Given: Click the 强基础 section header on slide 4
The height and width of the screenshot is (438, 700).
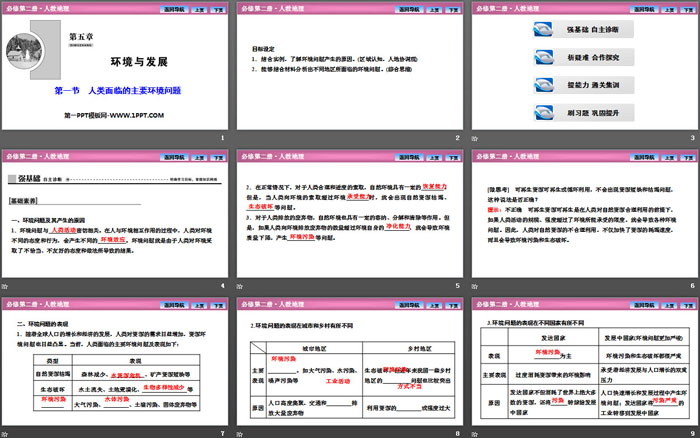Looking at the screenshot, I should [29, 179].
